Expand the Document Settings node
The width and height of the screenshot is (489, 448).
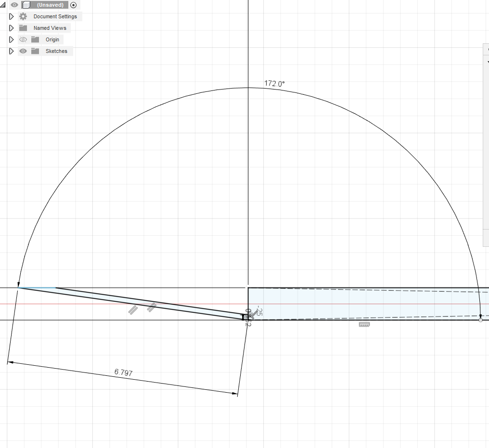click(11, 16)
